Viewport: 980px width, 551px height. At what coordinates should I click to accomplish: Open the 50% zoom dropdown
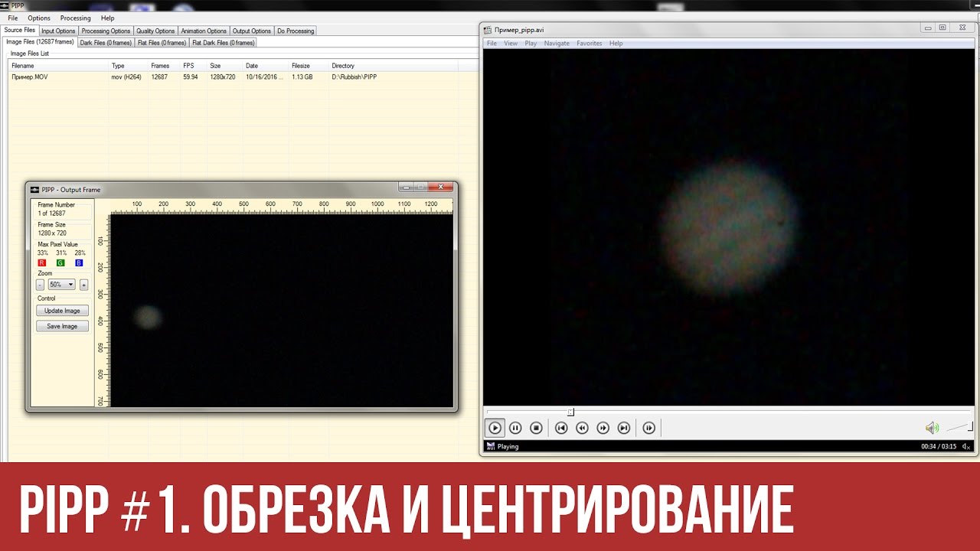pos(61,285)
